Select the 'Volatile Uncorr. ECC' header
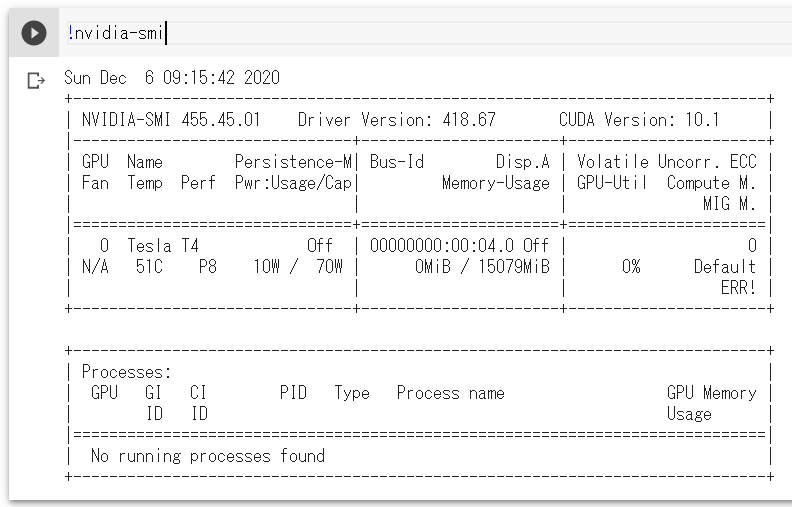Image resolution: width=792 pixels, height=507 pixels. point(667,162)
